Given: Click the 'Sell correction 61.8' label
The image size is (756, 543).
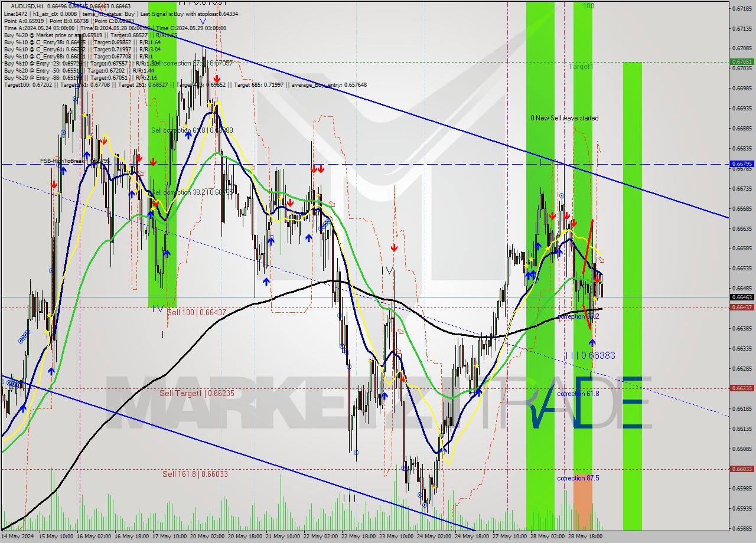Looking at the screenshot, I should point(192,130).
